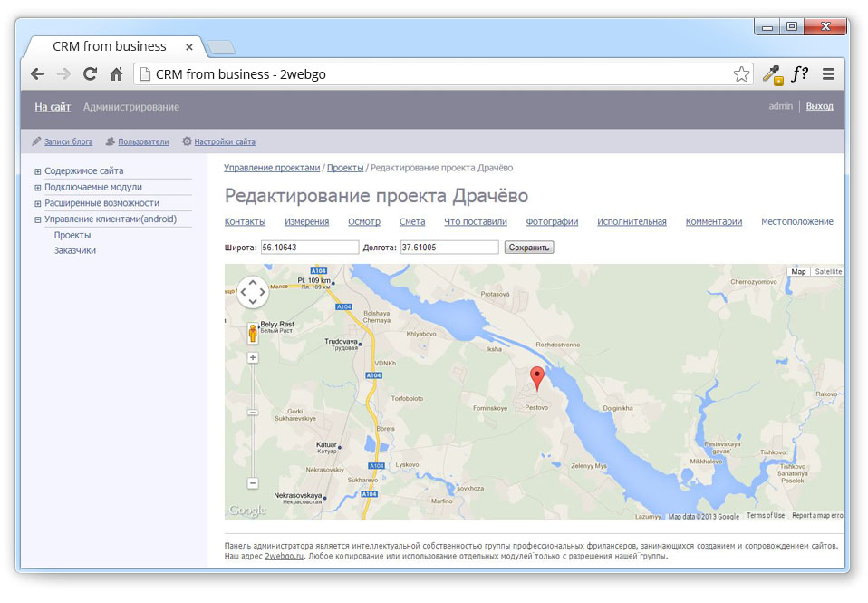The width and height of the screenshot is (868, 603).
Task: Click the admin username in header
Action: pyautogui.click(x=780, y=106)
